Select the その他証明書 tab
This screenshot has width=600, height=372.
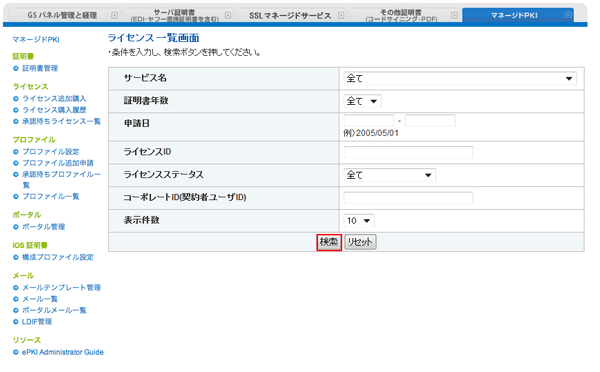coord(404,15)
